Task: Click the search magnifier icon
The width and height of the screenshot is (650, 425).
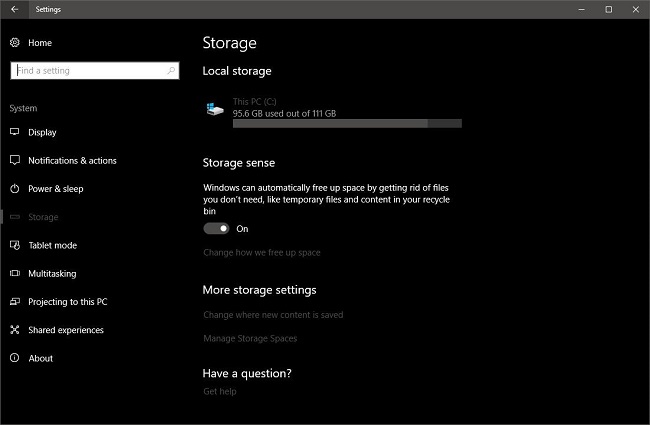Action: coord(171,70)
